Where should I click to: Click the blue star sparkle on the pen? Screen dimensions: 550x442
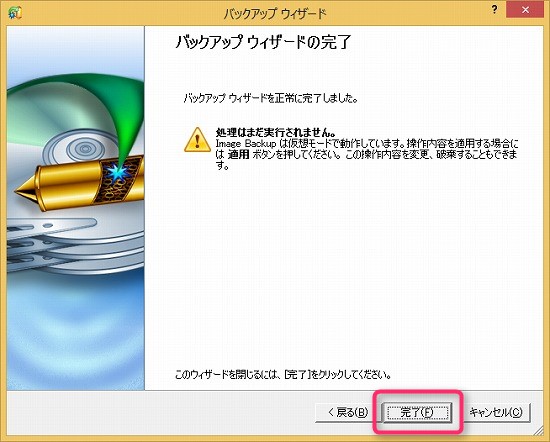[117, 172]
